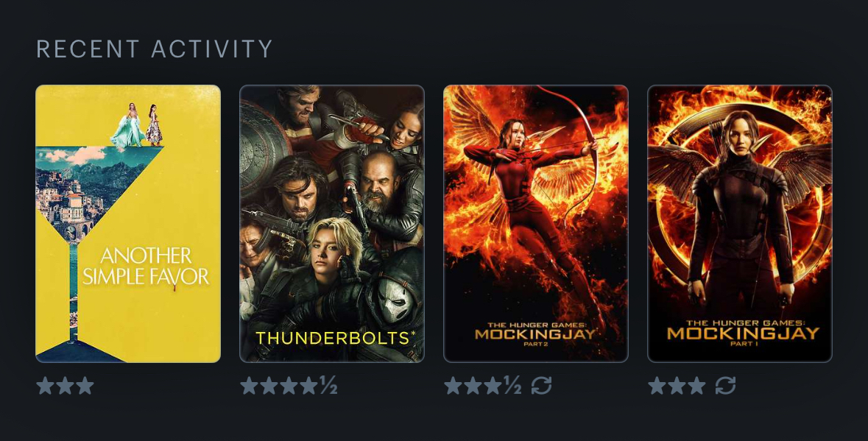Click the Mockingjay Part 1 title lettering

[x=743, y=332]
